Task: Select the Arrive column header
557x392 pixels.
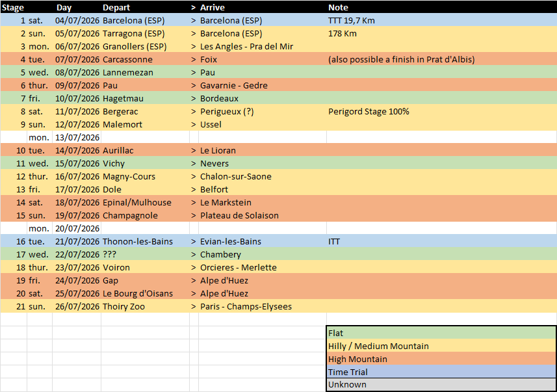Action: point(213,7)
